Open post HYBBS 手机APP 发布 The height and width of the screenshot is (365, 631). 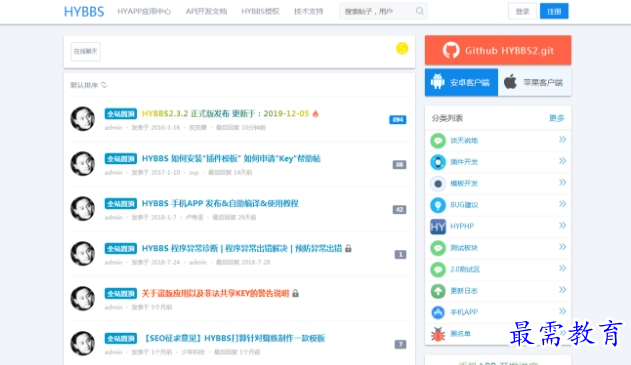pos(220,204)
